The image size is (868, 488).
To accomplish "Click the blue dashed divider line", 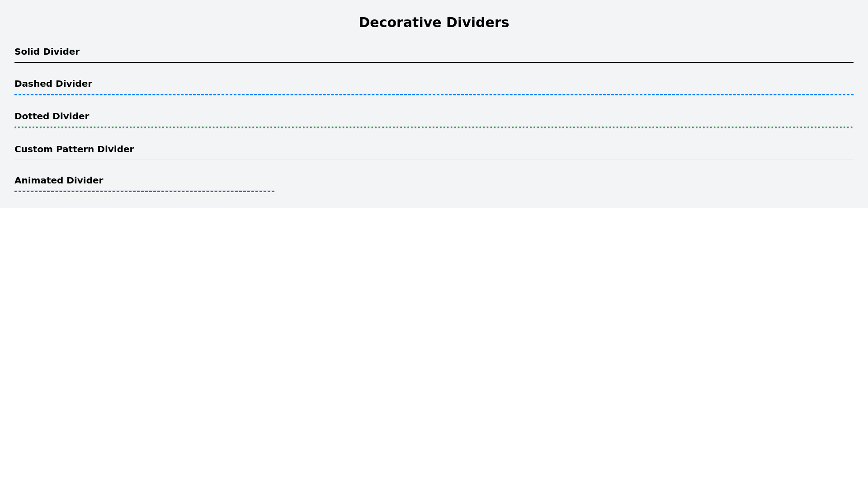I will point(434,95).
